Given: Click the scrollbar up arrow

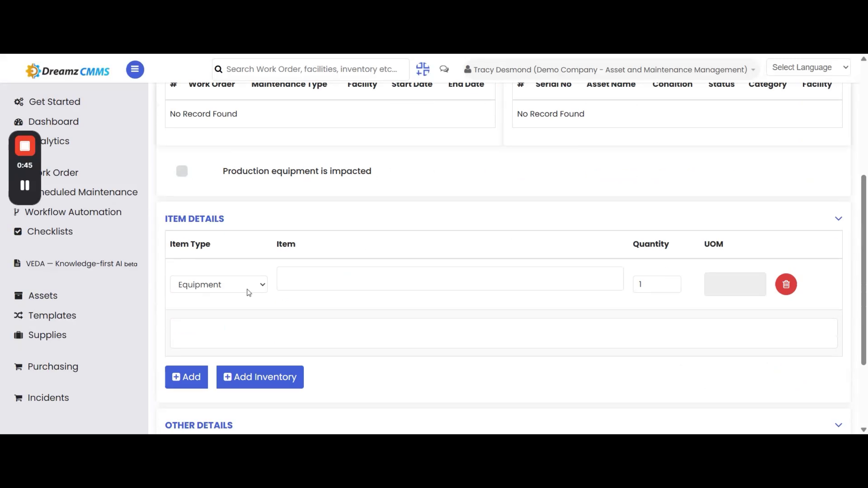Looking at the screenshot, I should [x=864, y=59].
